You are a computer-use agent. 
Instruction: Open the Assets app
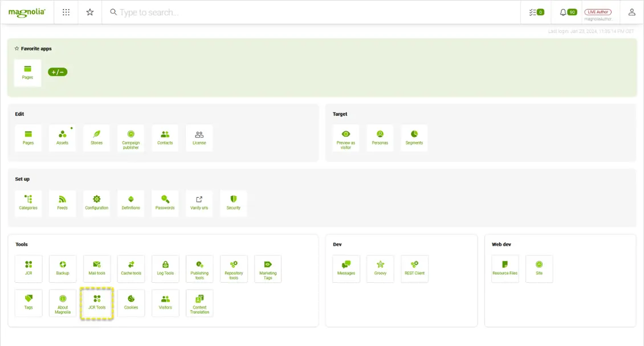62,137
